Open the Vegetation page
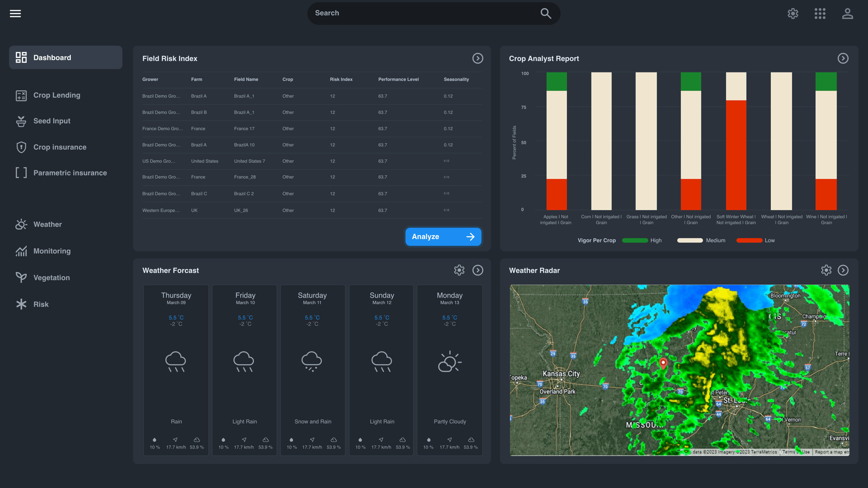 pyautogui.click(x=51, y=278)
